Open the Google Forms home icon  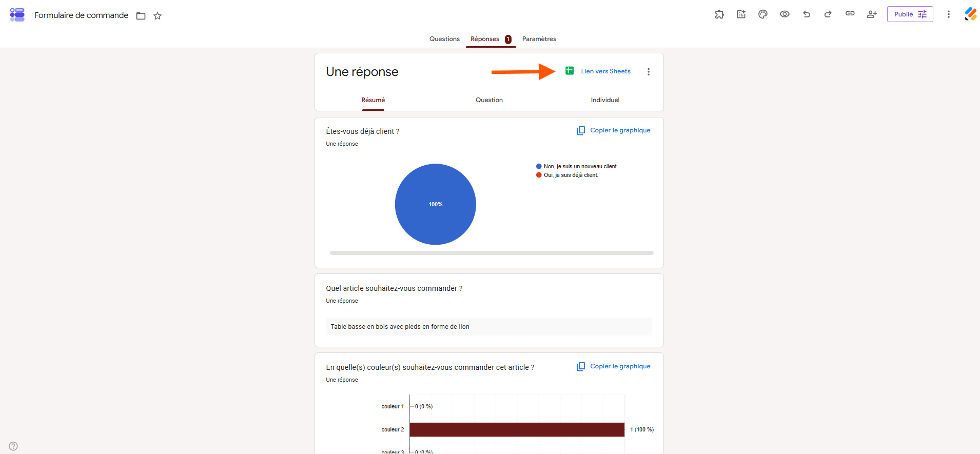17,14
